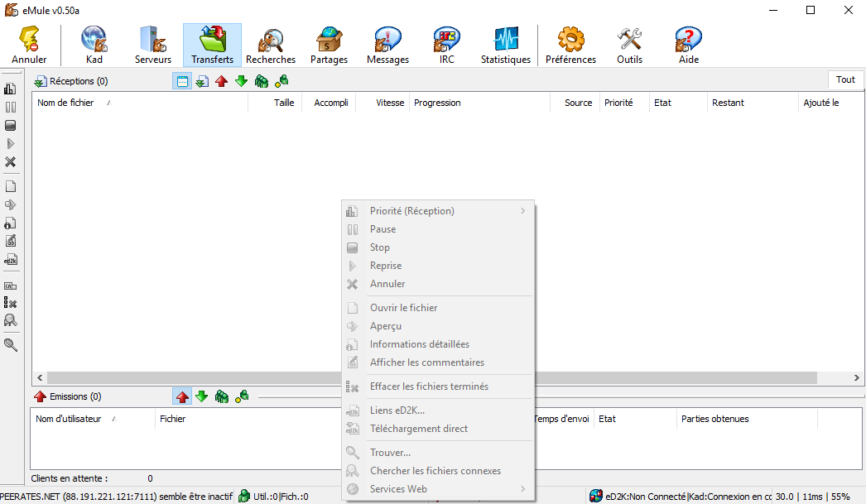Open the Réceptions (0) view dropdown

pos(71,82)
